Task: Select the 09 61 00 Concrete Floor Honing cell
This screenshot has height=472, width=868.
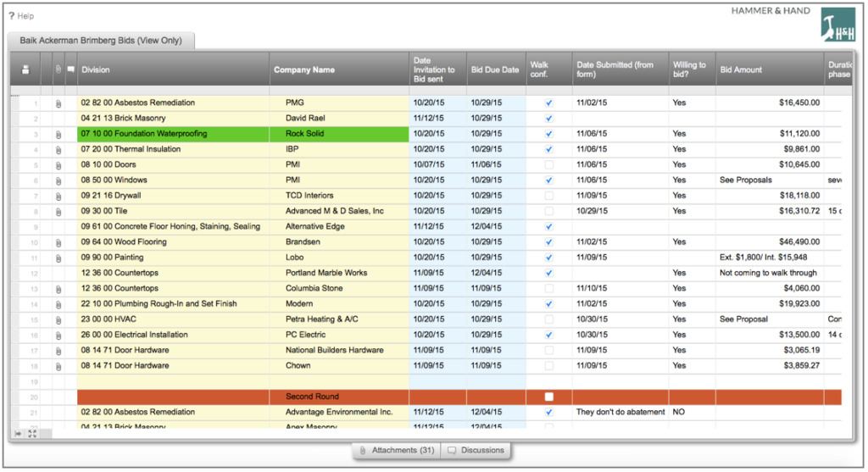Action: 173,226
